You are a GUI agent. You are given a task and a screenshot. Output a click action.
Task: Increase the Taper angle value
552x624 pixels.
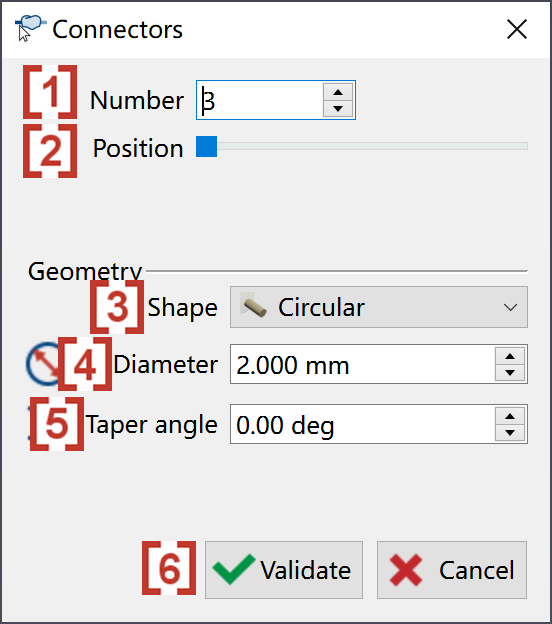510,416
